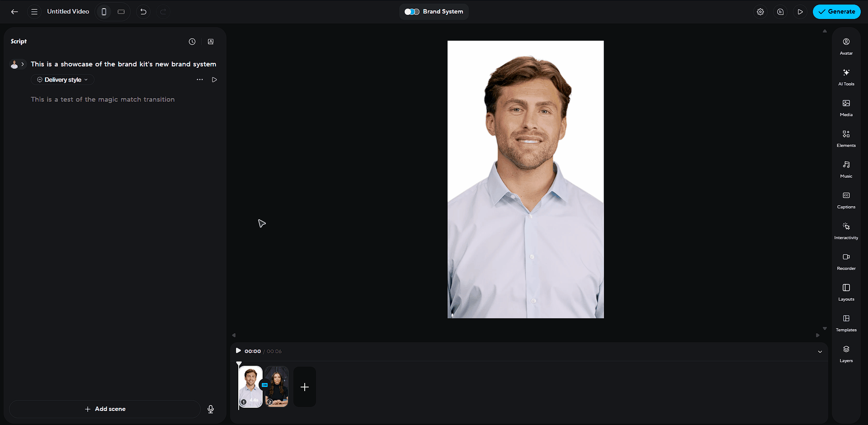Image resolution: width=868 pixels, height=425 pixels.
Task: Open the Captions panel
Action: pyautogui.click(x=846, y=200)
